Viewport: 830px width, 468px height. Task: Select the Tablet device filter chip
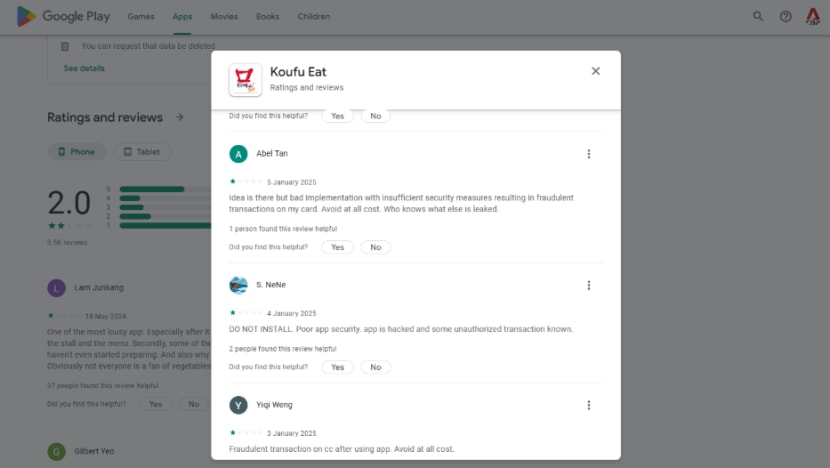pyautogui.click(x=142, y=152)
